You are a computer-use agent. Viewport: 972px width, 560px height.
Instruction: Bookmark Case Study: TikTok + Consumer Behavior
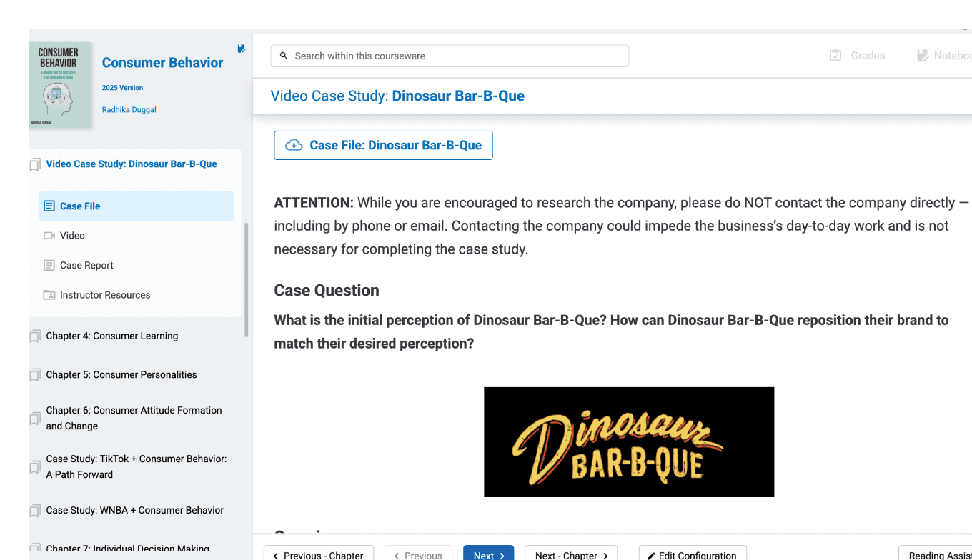click(x=35, y=468)
